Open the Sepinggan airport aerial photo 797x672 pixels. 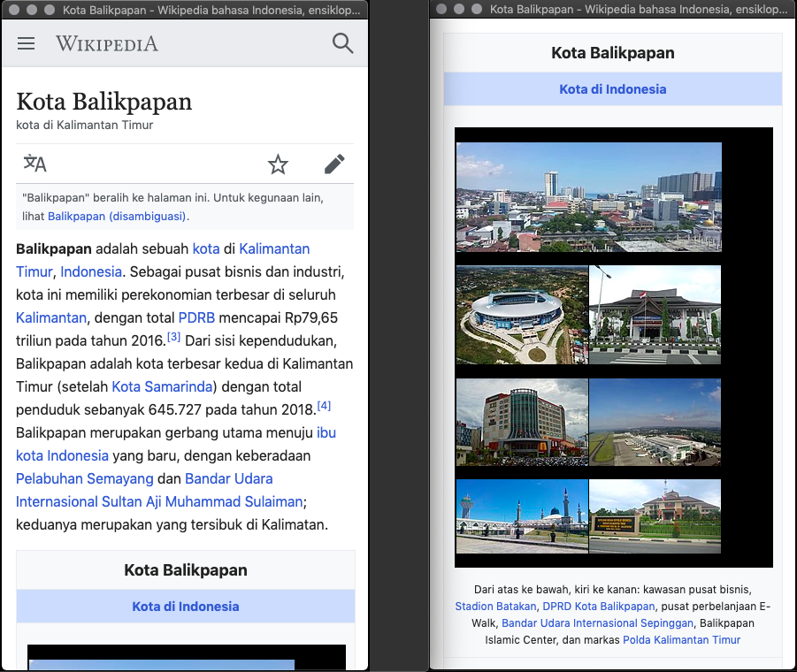[x=655, y=422]
